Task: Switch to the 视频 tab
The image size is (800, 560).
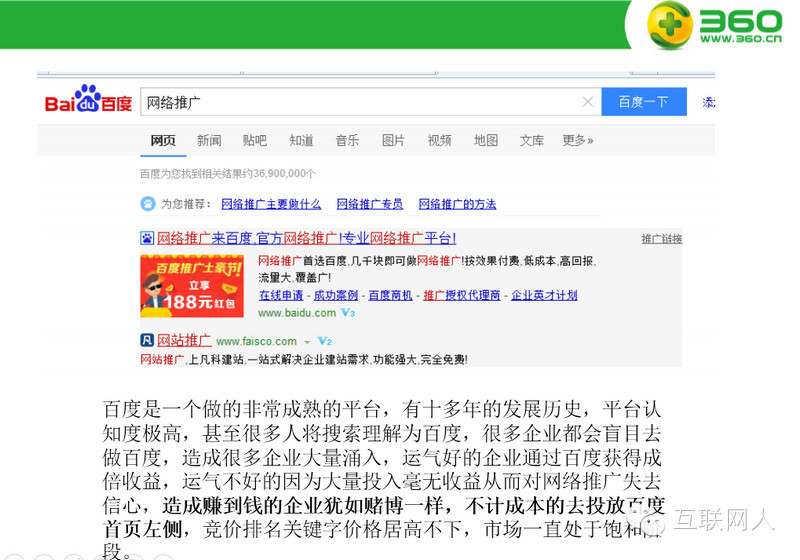Action: [439, 140]
